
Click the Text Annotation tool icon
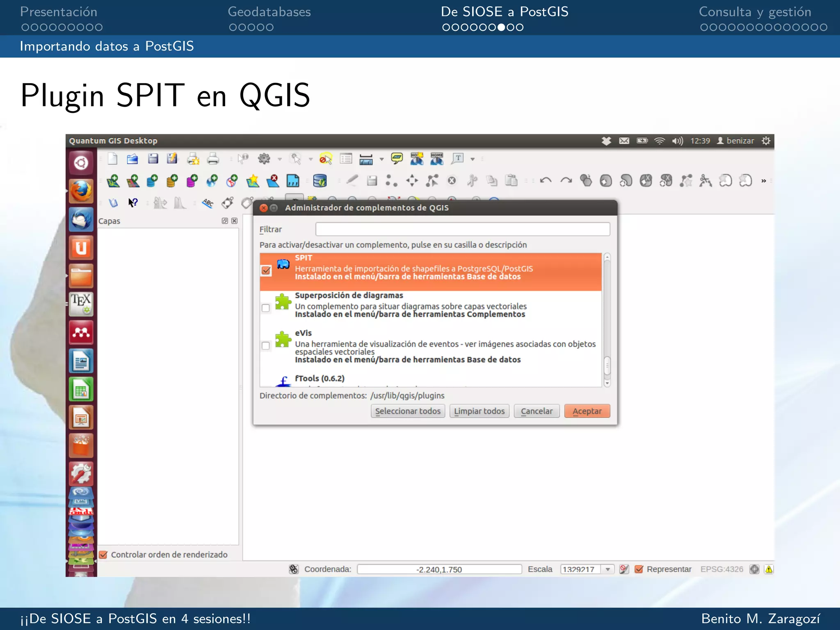457,158
